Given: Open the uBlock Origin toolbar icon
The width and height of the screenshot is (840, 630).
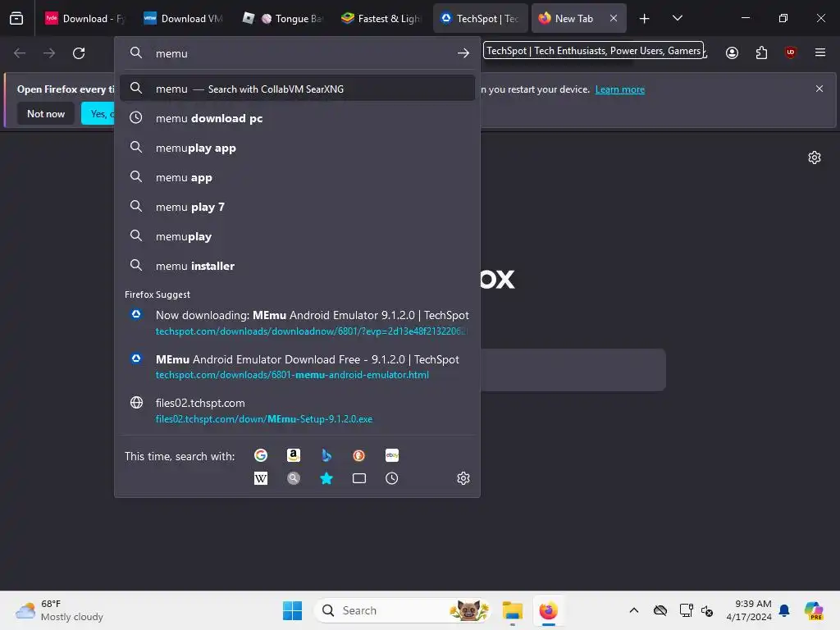Looking at the screenshot, I should click(790, 52).
